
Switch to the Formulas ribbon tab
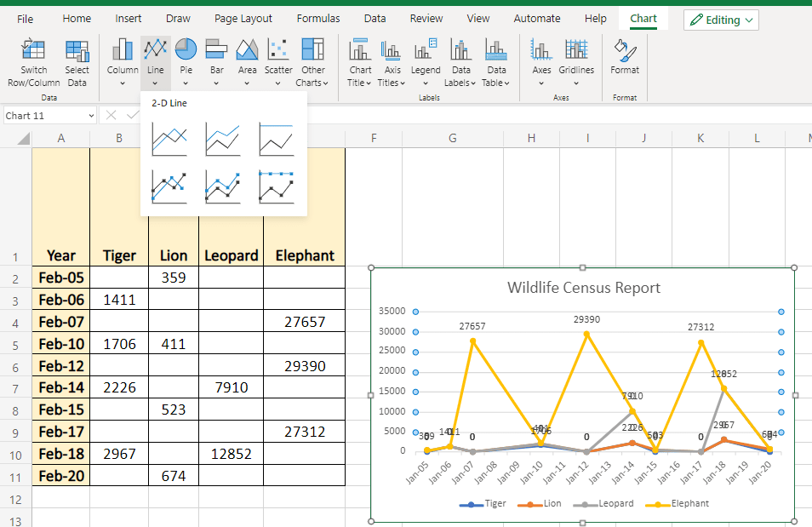coord(318,18)
